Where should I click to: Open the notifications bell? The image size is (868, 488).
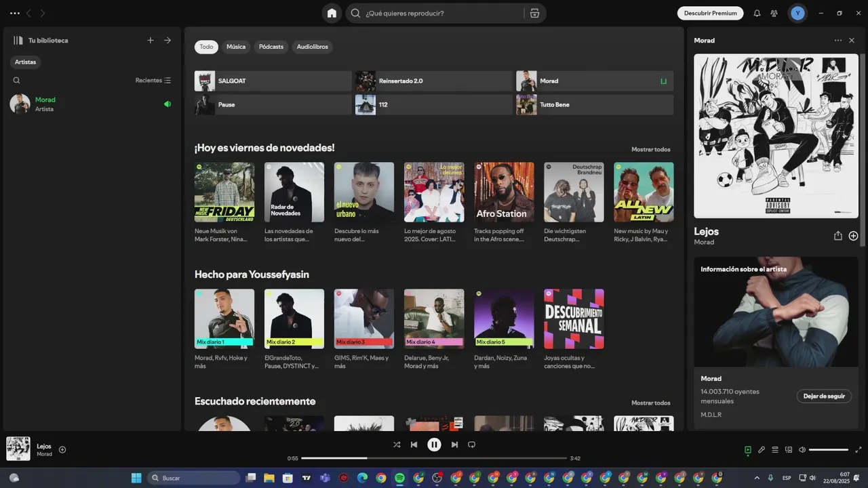click(x=757, y=13)
